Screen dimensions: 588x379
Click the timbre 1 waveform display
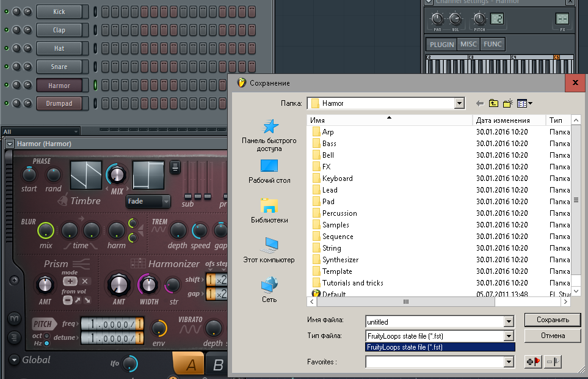(x=86, y=175)
